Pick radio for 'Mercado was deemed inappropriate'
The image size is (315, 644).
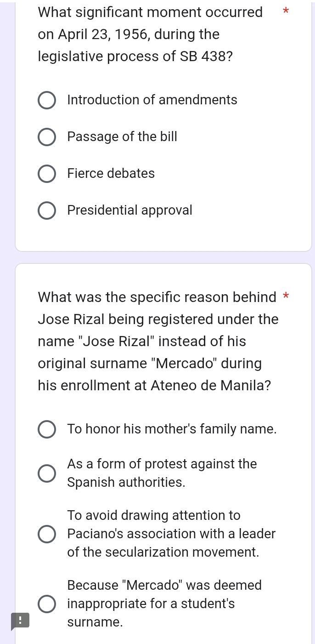[x=46, y=604]
